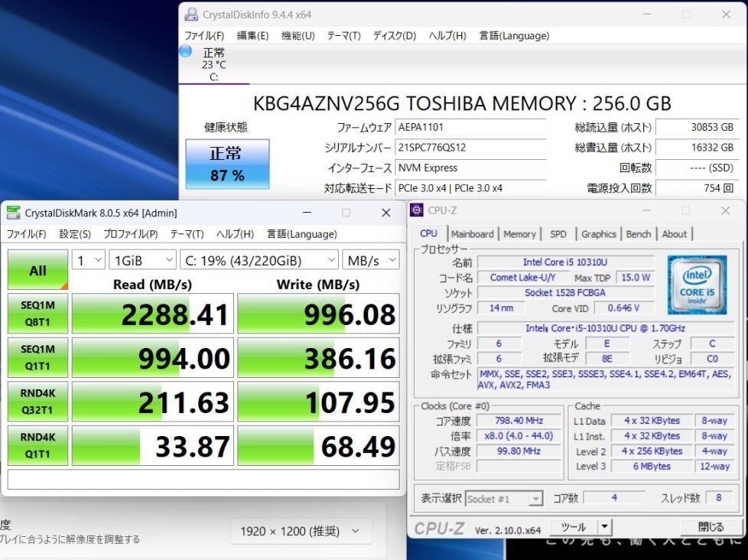Click the SEQ1M Q1T1 read result 994.00

tap(153, 358)
